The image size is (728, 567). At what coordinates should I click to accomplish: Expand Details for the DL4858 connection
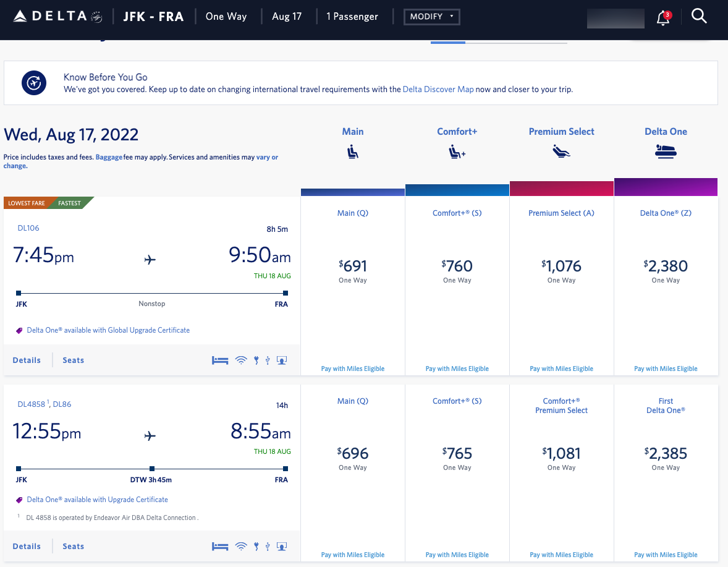[27, 545]
